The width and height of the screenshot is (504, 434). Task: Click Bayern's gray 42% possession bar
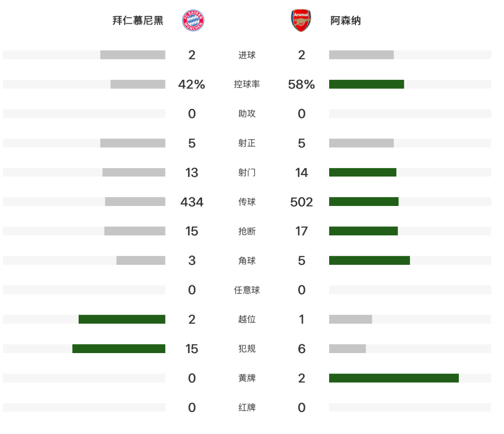(x=138, y=84)
